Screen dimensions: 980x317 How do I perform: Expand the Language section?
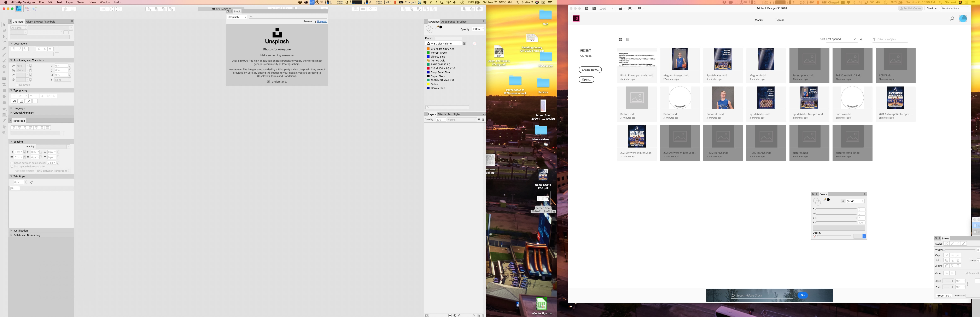click(11, 108)
